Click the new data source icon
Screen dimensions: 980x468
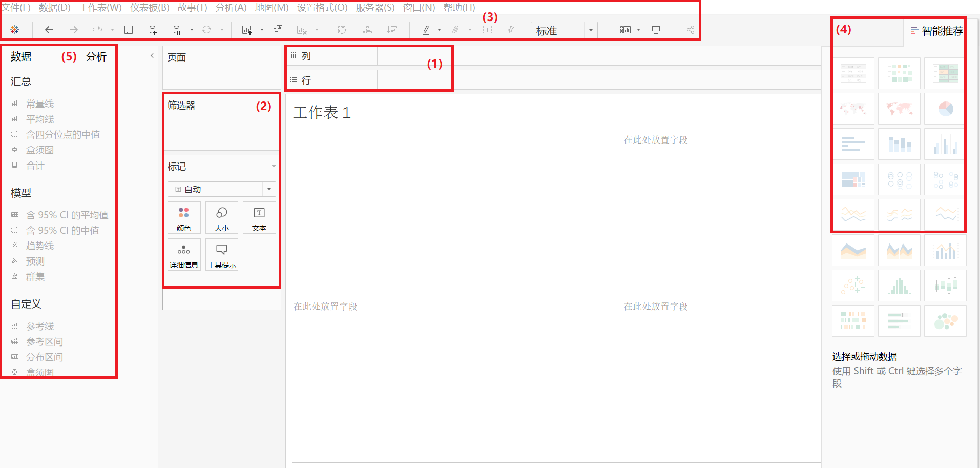[153, 30]
